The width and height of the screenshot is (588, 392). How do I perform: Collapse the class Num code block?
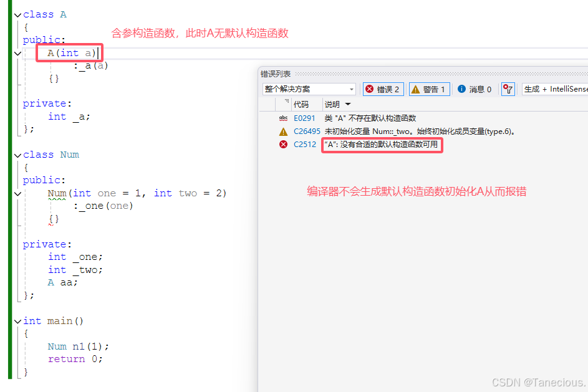click(x=17, y=155)
